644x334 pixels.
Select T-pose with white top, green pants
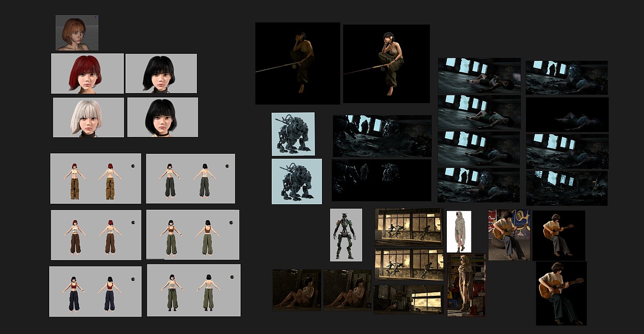point(194,290)
